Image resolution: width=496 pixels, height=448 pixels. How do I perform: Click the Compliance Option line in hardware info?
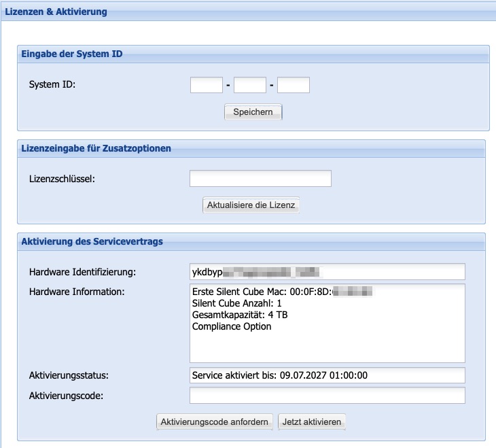pos(232,326)
